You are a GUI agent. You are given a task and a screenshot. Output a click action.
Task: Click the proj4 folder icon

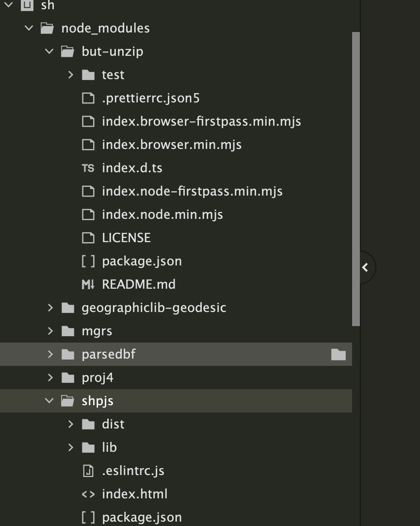[x=68, y=378]
